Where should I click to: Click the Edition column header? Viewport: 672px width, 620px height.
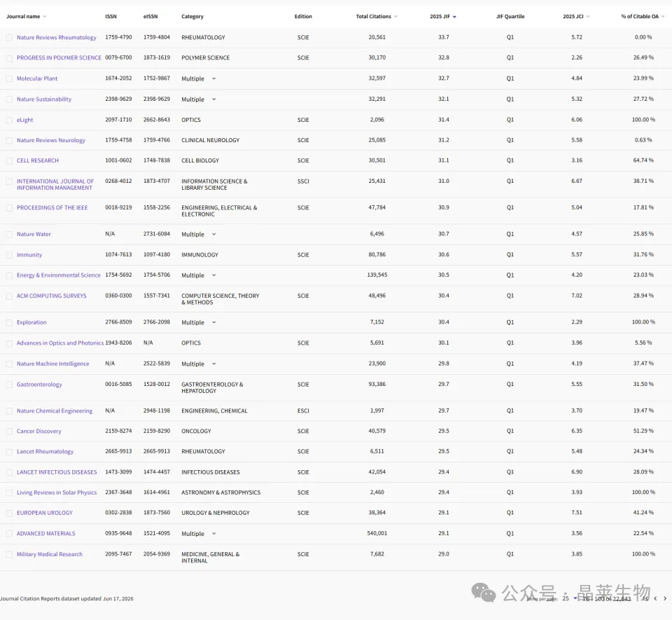(303, 16)
